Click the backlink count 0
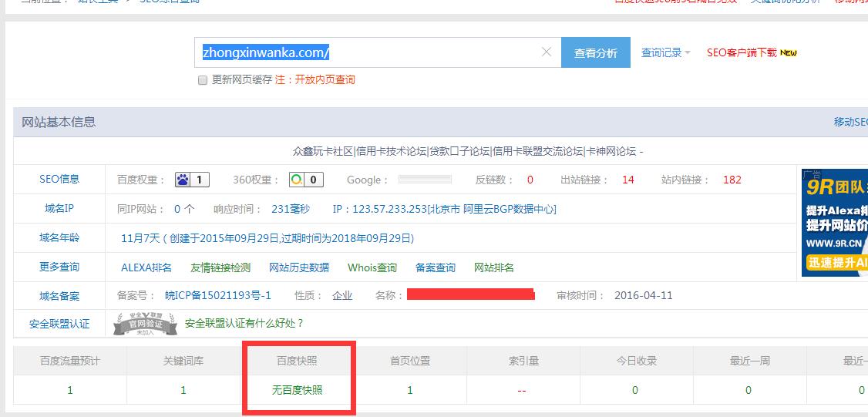868x417 pixels. pyautogui.click(x=530, y=180)
